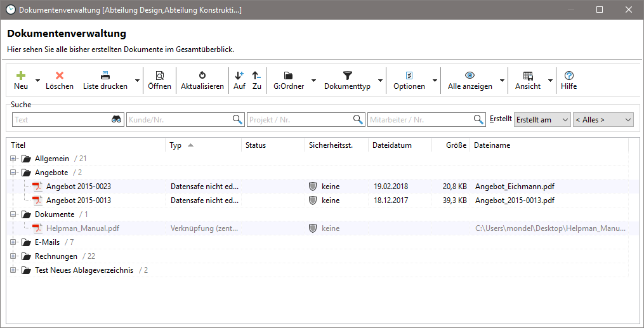Click the green plus Neu icon
Viewport: 644px width, 328px height.
21,75
